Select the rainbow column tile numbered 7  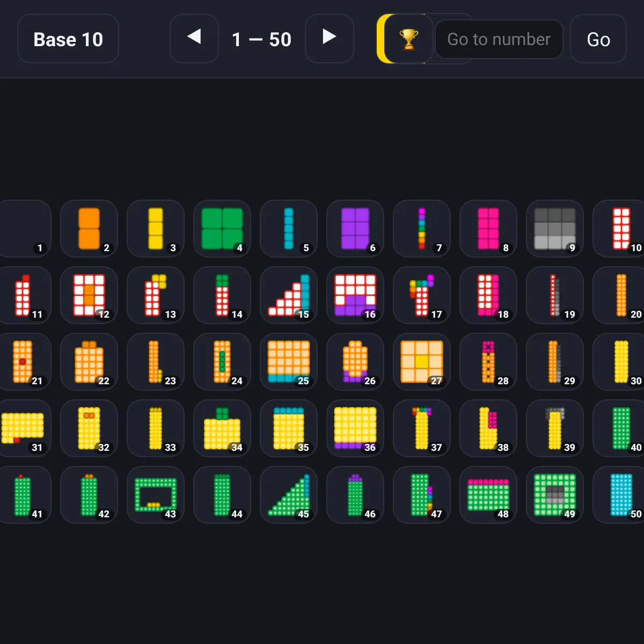pos(422,229)
